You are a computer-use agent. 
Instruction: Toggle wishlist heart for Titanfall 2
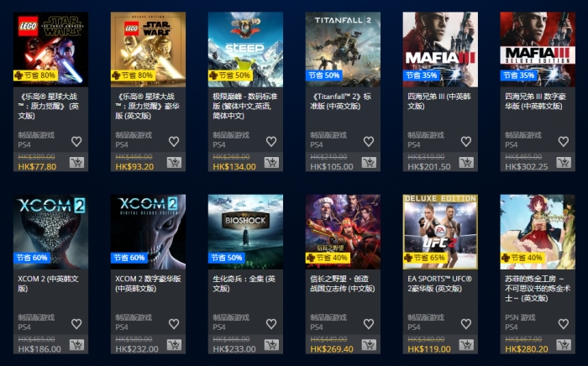pyautogui.click(x=369, y=141)
